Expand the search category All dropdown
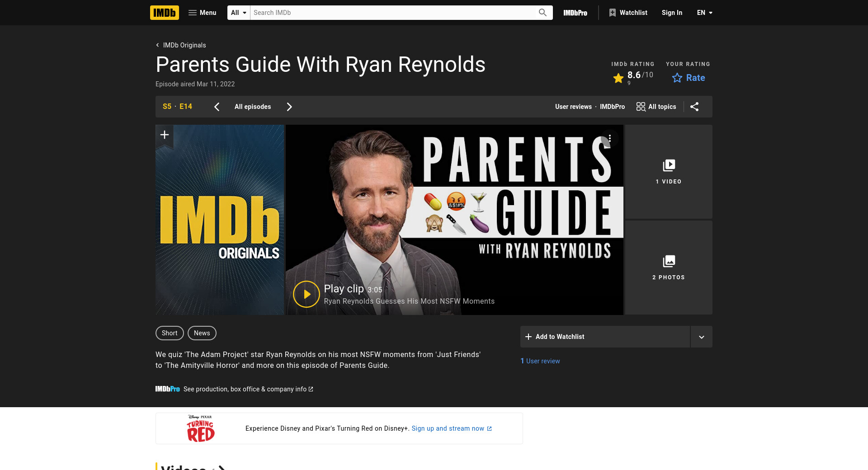 [238, 13]
